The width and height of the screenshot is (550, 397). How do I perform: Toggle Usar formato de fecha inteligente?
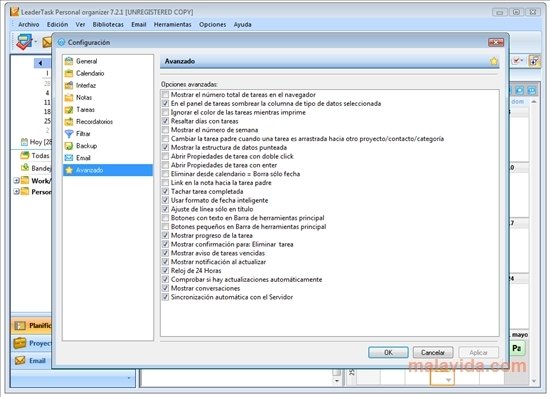[x=165, y=200]
